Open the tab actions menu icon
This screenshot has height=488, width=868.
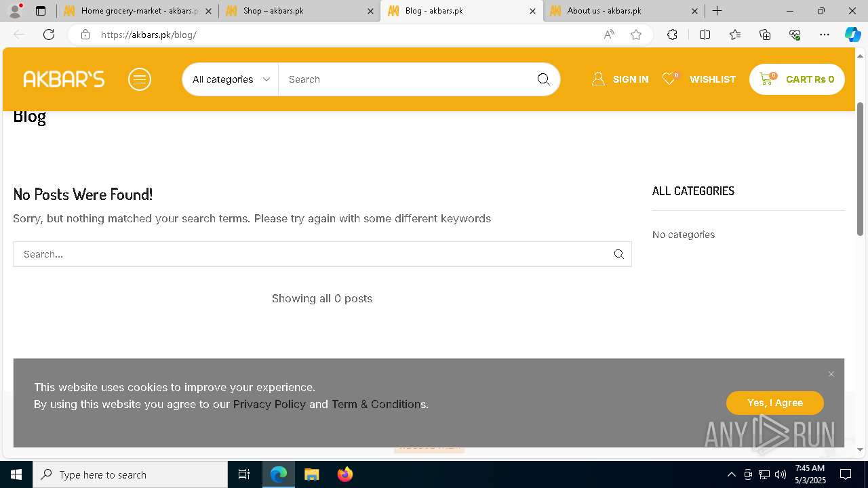[x=41, y=11]
